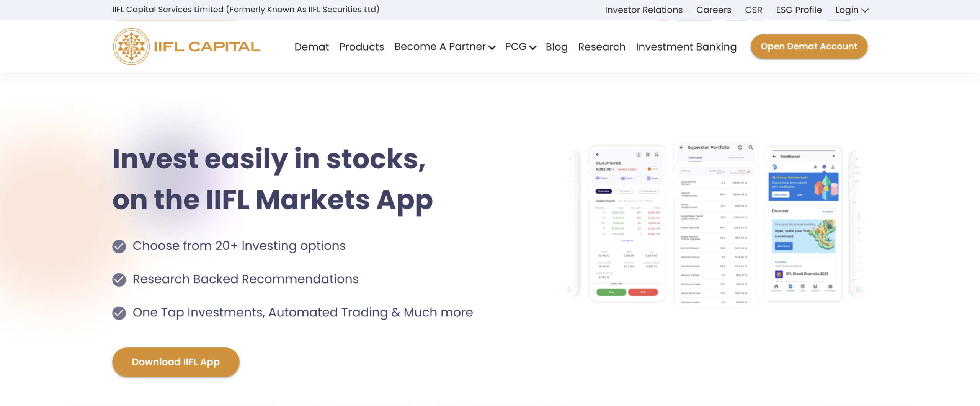Click the Open Demat Account button
The image size is (980, 406).
(809, 46)
